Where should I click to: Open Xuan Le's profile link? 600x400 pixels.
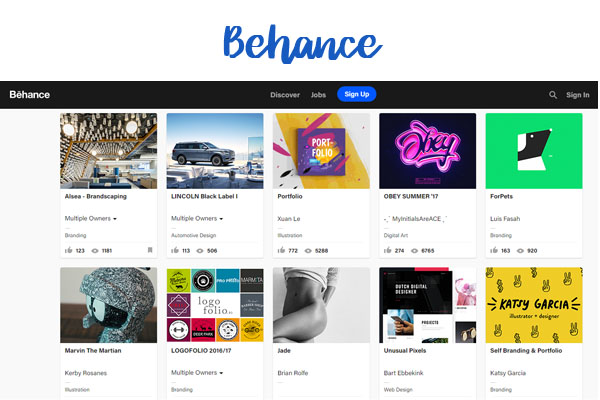(289, 219)
